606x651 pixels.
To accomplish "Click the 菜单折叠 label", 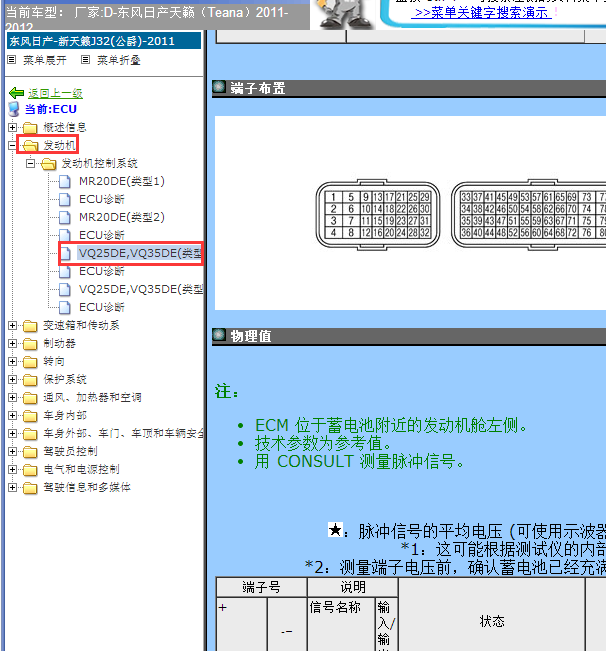I will point(119,60).
